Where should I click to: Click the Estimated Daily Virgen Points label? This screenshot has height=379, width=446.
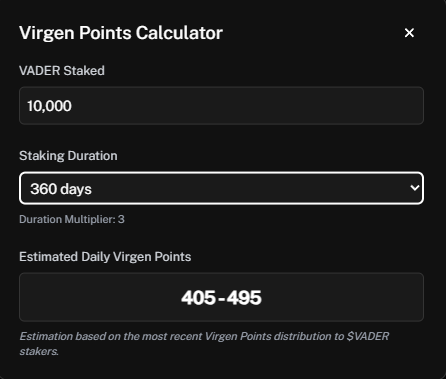(x=105, y=257)
